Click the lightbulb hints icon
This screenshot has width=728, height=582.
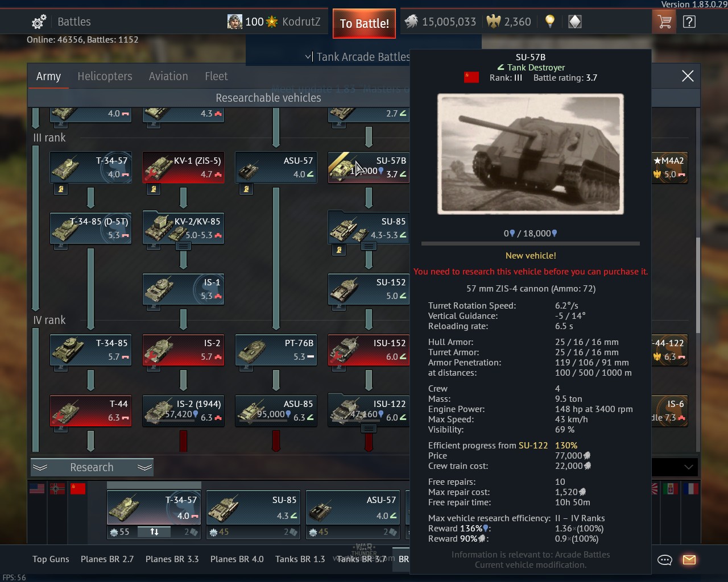click(549, 22)
